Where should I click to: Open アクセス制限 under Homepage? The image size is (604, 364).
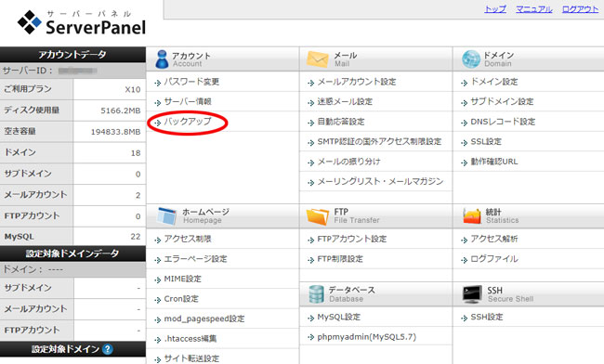pyautogui.click(x=188, y=239)
